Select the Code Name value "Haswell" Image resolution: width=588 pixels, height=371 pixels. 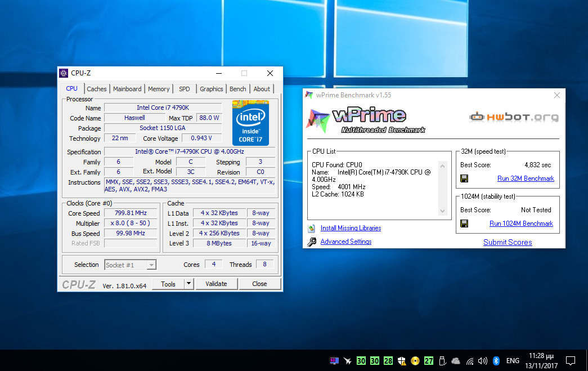134,118
